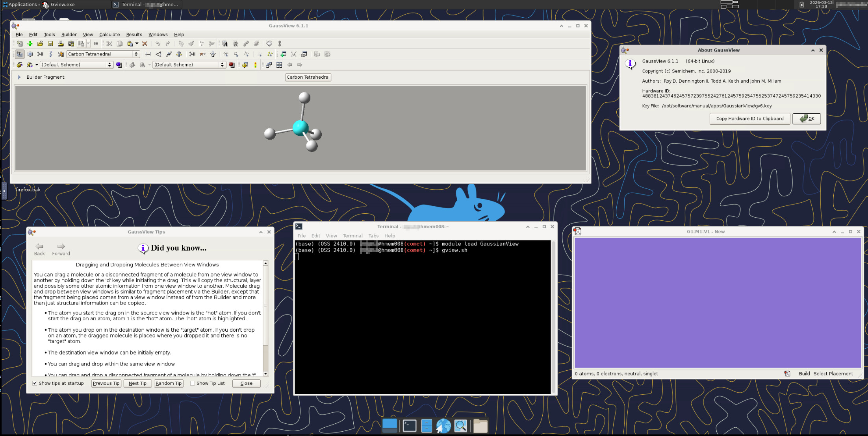Open the first Default Scheme dropdown
The height and width of the screenshot is (436, 868).
(x=76, y=65)
